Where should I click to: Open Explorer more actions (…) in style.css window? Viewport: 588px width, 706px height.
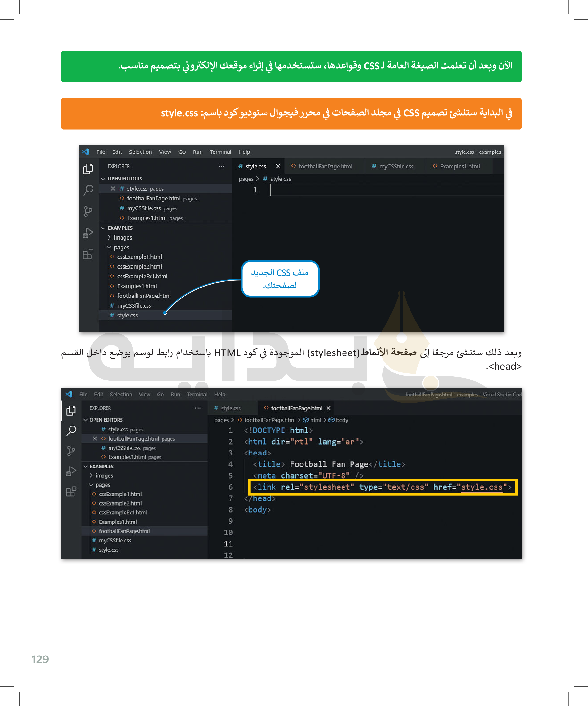click(221, 166)
